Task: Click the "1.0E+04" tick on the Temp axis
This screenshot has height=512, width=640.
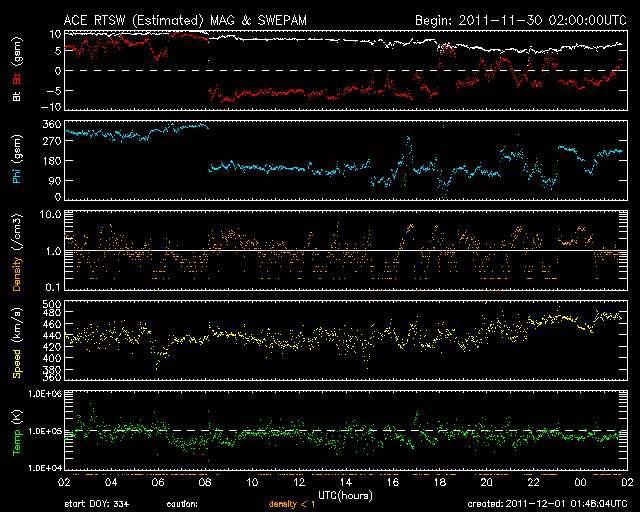Action: (45, 468)
